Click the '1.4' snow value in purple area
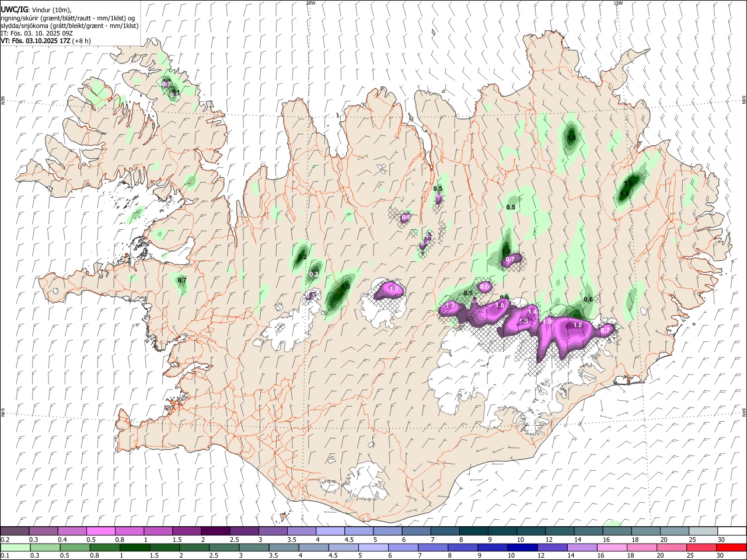This screenshot has height=560, width=747. (532, 312)
